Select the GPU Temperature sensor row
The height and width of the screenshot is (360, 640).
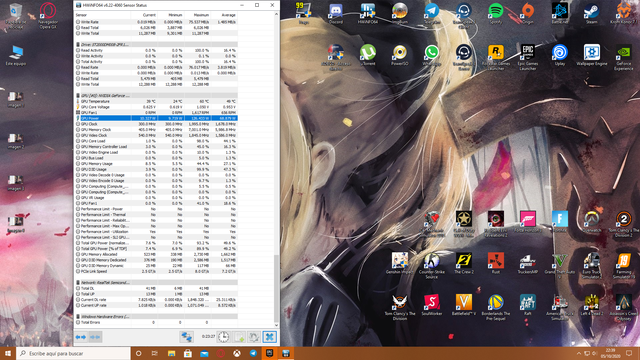pos(156,101)
